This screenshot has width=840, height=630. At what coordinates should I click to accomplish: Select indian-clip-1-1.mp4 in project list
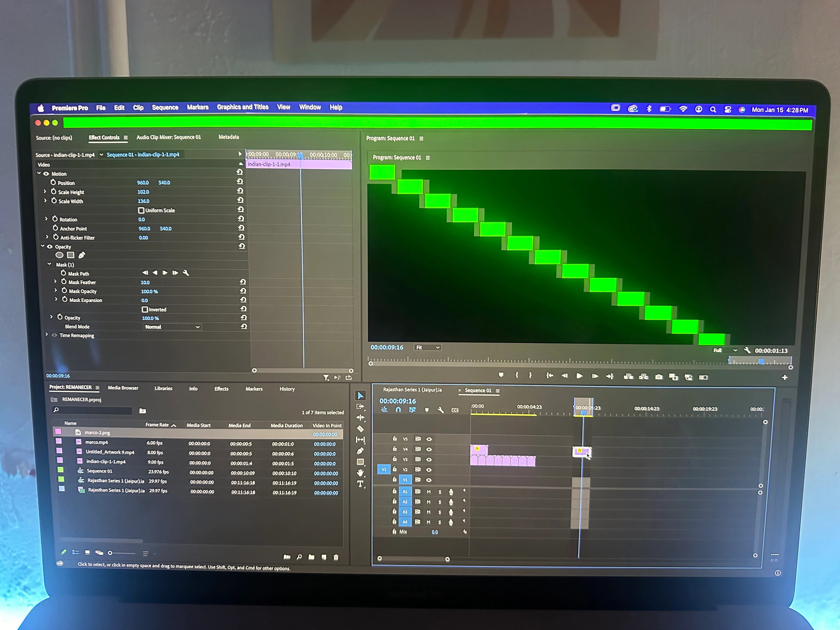pos(106,461)
